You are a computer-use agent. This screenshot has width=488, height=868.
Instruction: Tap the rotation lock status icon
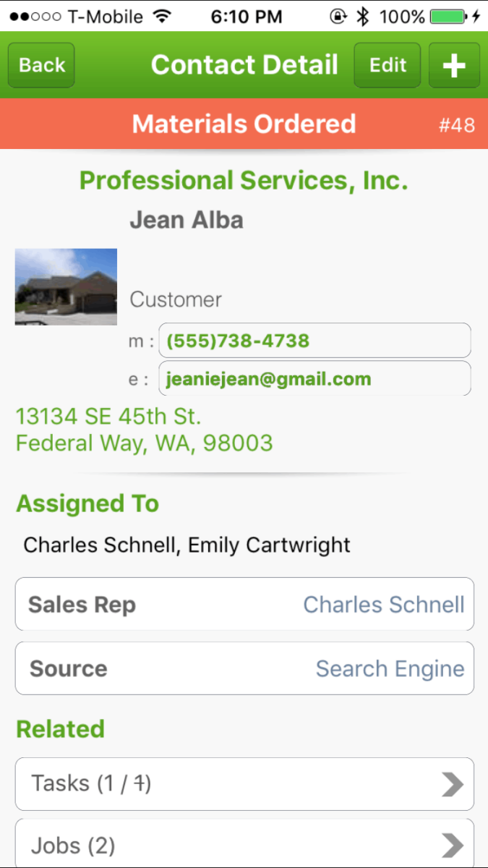pyautogui.click(x=338, y=16)
